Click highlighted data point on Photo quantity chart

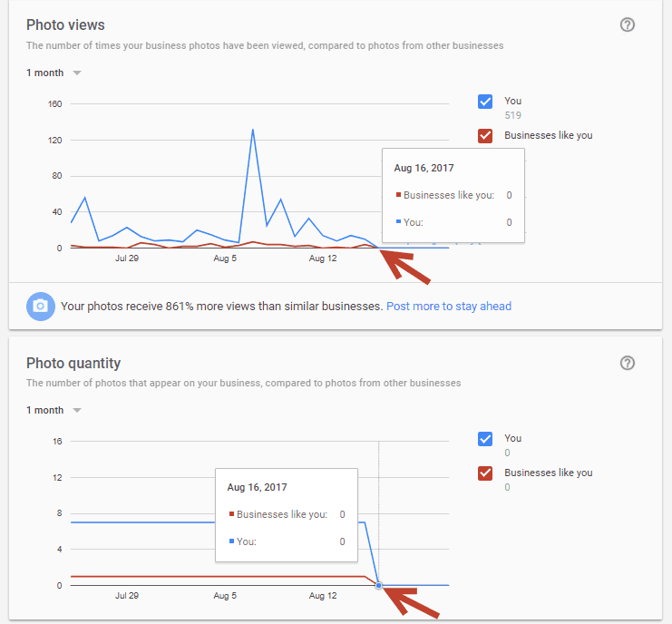pos(378,586)
